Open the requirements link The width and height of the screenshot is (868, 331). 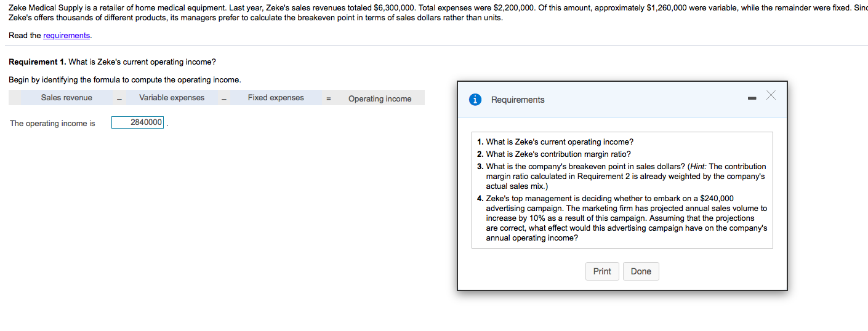click(x=66, y=36)
